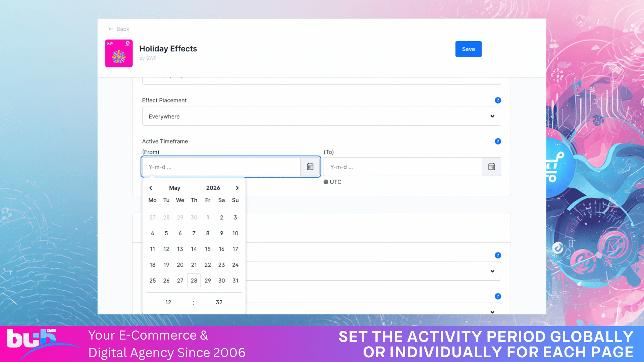Select May 2 in calendar

point(221,218)
